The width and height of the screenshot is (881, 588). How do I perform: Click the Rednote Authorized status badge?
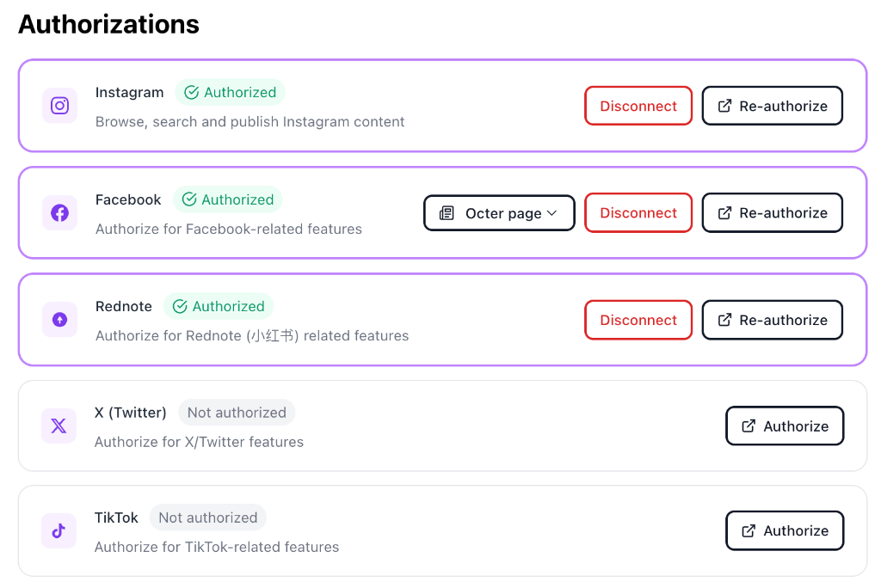click(x=219, y=306)
